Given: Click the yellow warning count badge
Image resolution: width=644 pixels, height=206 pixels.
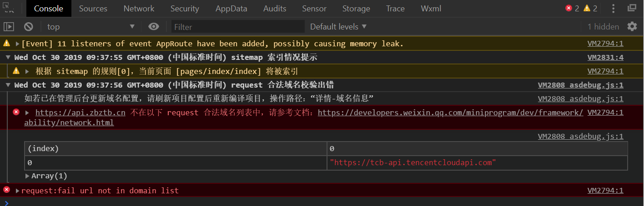Looking at the screenshot, I should [x=590, y=8].
